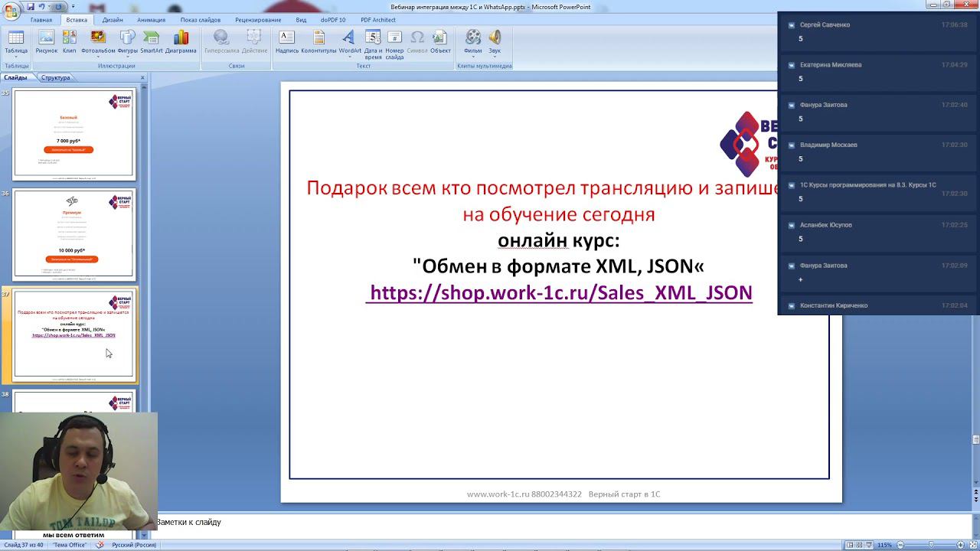
Task: Insert Клип clip art
Action: click(x=69, y=41)
